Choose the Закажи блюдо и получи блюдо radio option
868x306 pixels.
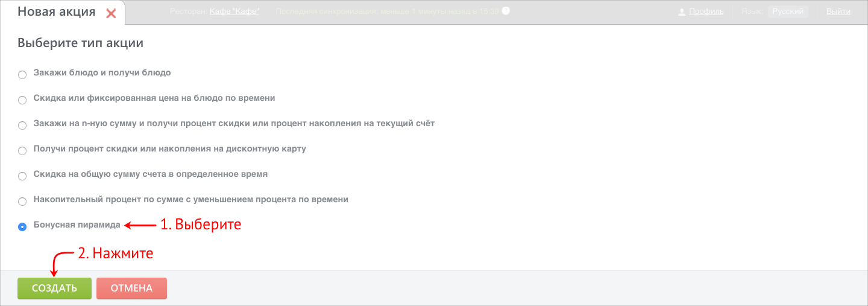coord(22,75)
